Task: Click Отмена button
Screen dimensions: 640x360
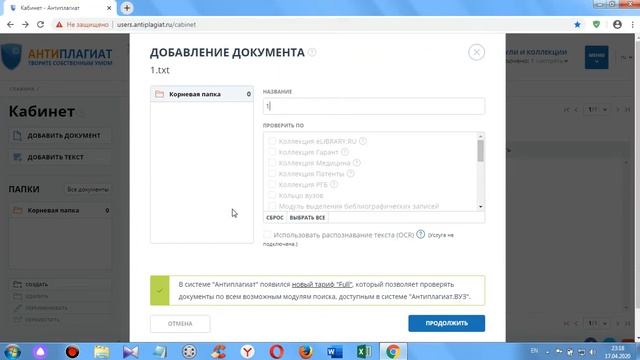Action: pyautogui.click(x=180, y=323)
